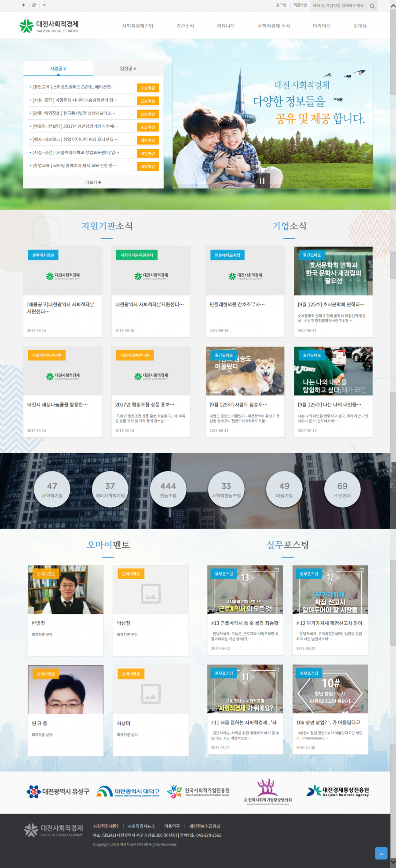Click the search text input field
396x868 pixels.
[339, 6]
